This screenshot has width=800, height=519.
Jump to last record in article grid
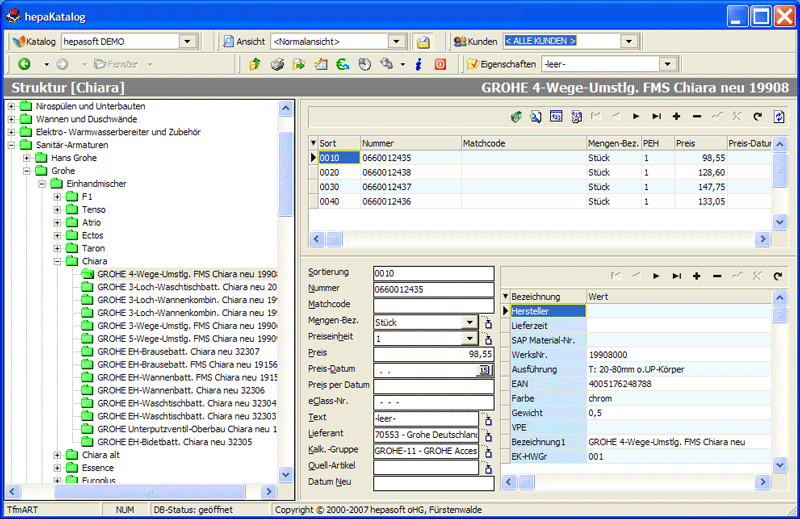pyautogui.click(x=657, y=117)
